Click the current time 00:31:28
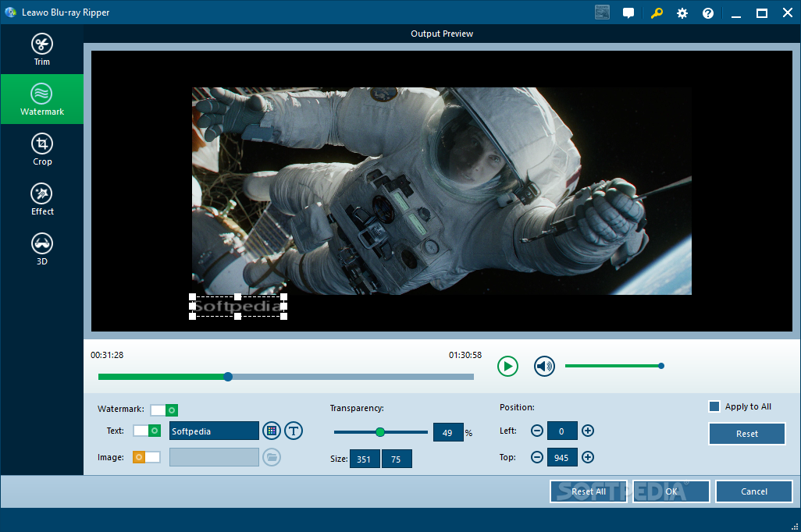The height and width of the screenshot is (532, 801). pos(107,355)
